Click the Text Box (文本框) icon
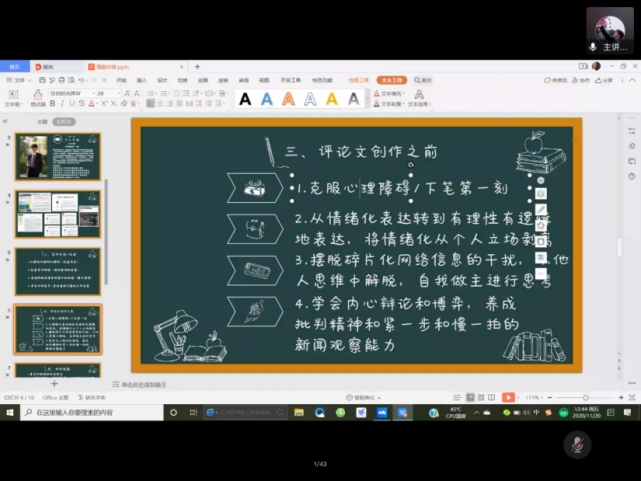Image resolution: width=641 pixels, height=481 pixels. tap(12, 98)
